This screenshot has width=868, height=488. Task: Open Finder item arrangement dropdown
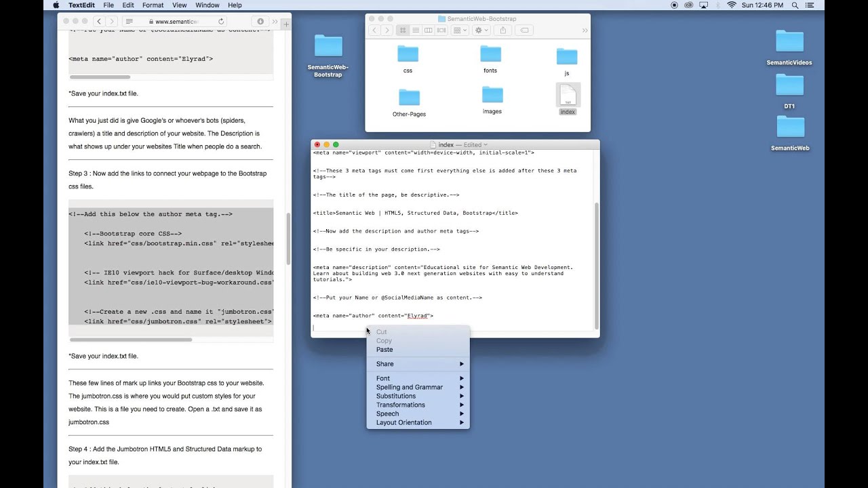point(460,30)
